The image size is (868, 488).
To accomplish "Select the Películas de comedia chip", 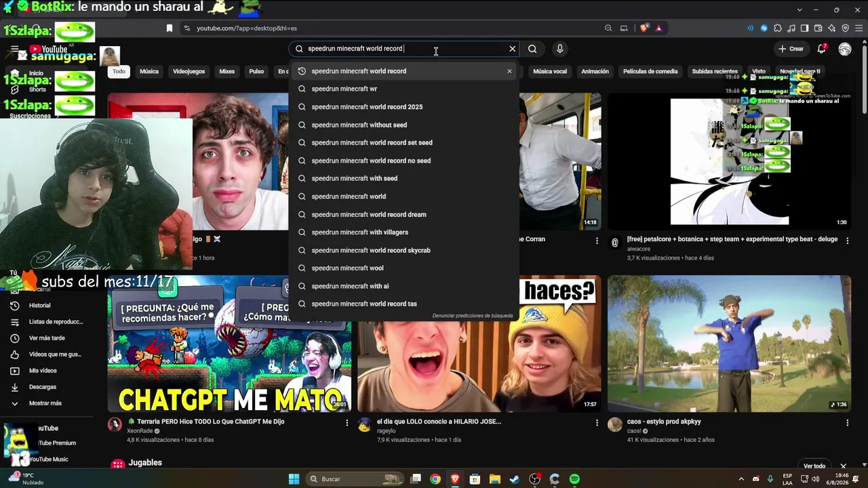I will tap(650, 71).
